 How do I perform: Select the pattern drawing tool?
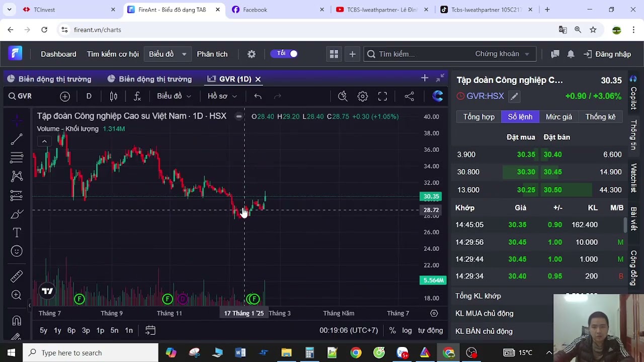pyautogui.click(x=17, y=176)
